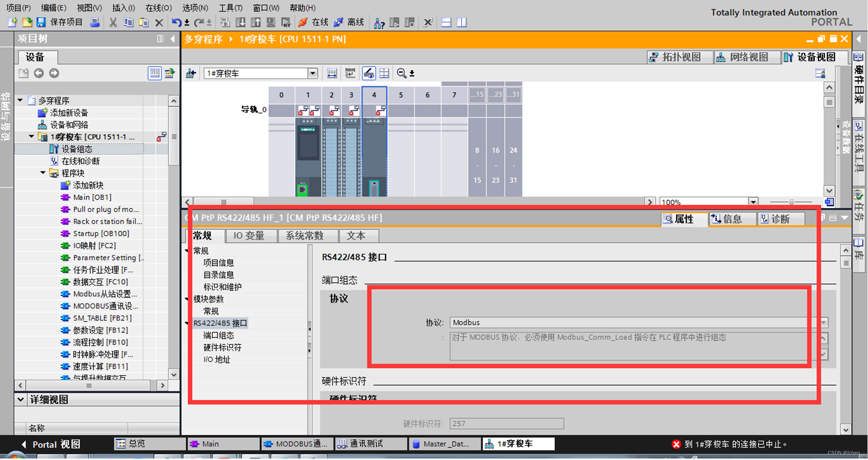868x460 pixels.
Task: Click the Go online button
Action: coord(313,22)
